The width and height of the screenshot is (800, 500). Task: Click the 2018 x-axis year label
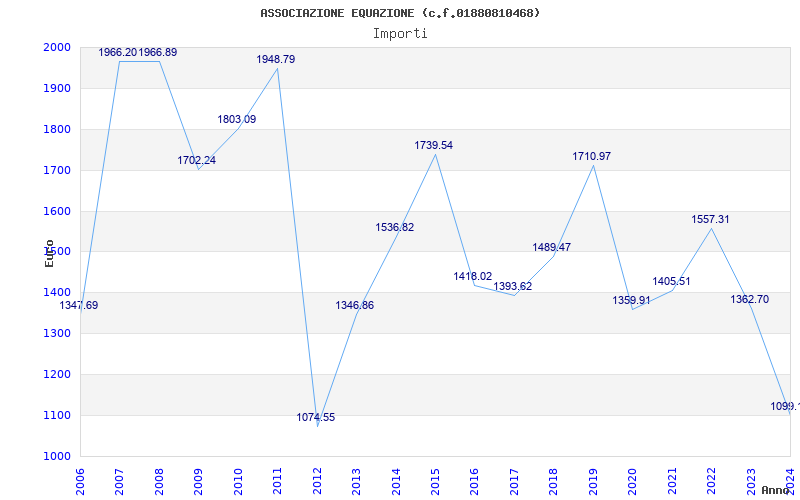click(554, 481)
